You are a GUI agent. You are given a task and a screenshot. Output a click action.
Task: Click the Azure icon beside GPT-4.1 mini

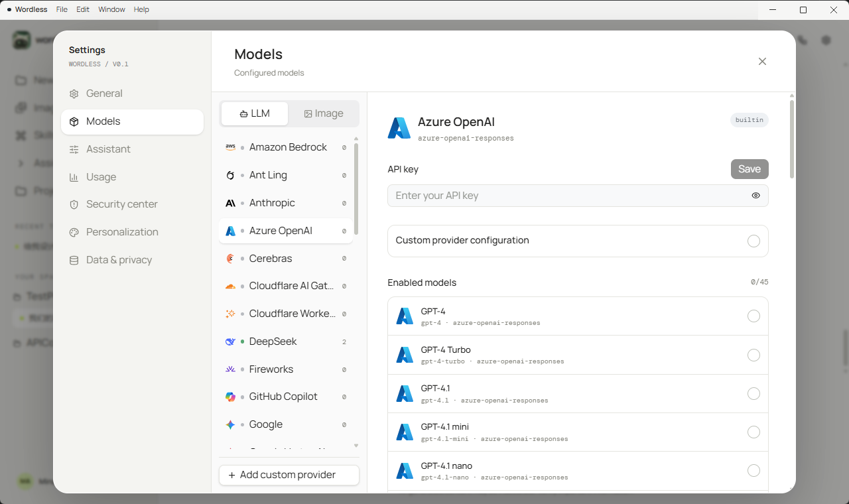point(405,432)
